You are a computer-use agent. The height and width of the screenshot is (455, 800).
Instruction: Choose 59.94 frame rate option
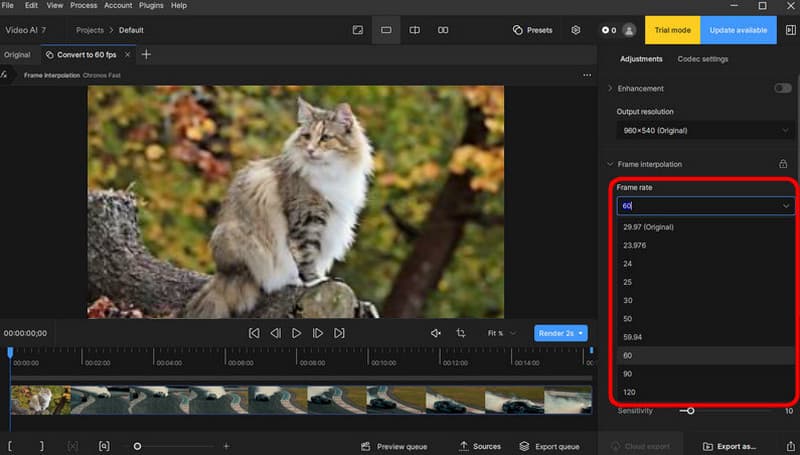click(705, 337)
